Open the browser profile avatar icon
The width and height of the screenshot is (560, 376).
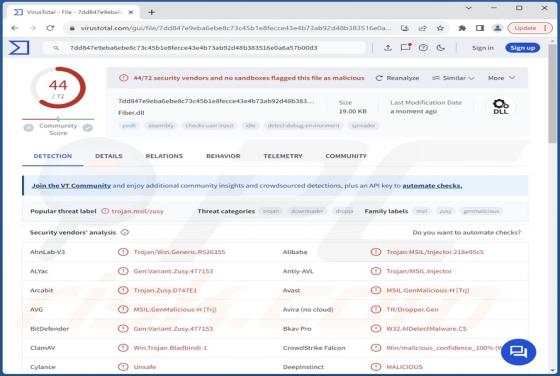(497, 28)
